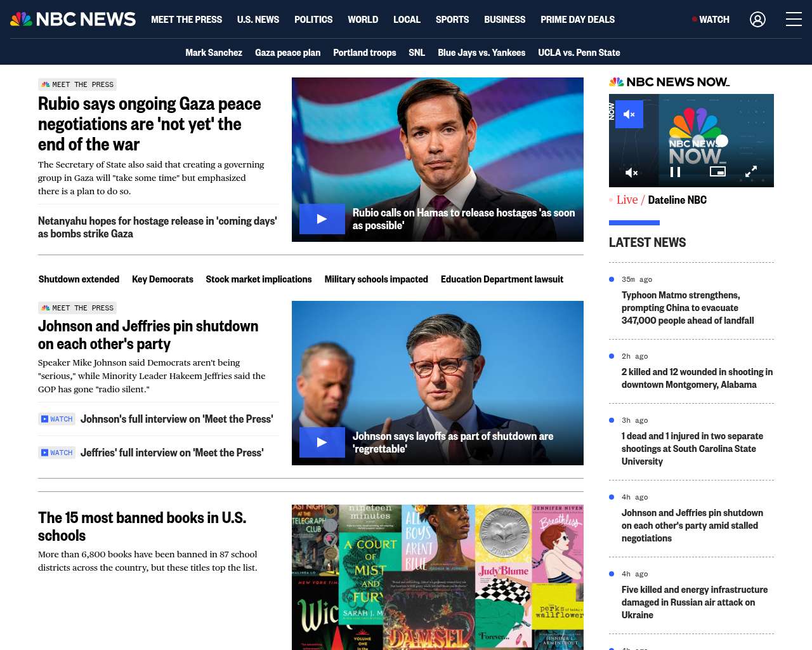Play the Johnson layoffs shutdown video
Viewport: 812px width, 650px height.
[x=322, y=442]
